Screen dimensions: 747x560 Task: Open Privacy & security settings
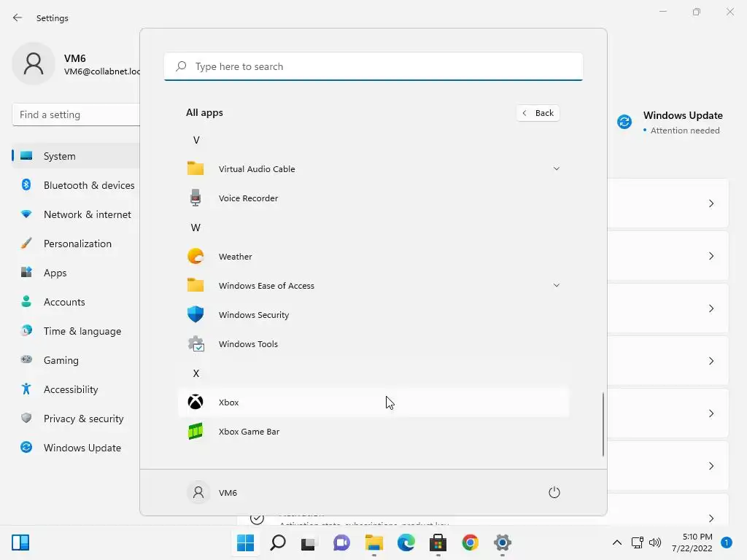tap(76, 419)
